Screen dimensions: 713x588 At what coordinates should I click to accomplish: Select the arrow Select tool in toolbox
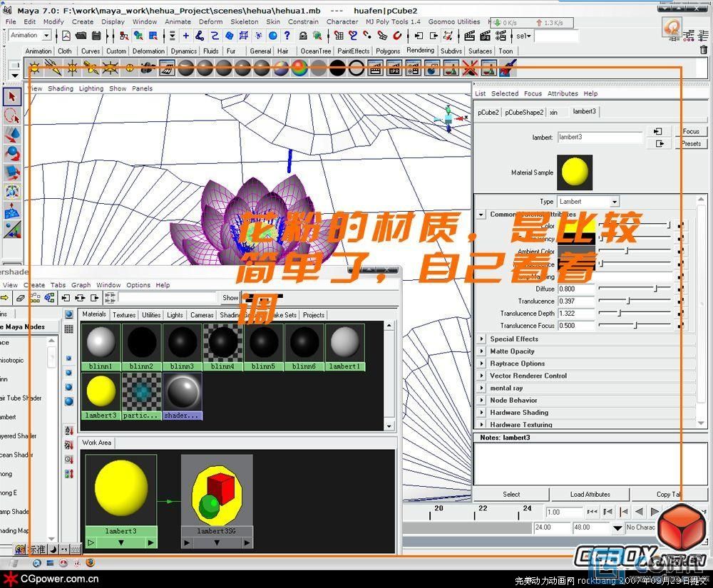tap(12, 96)
